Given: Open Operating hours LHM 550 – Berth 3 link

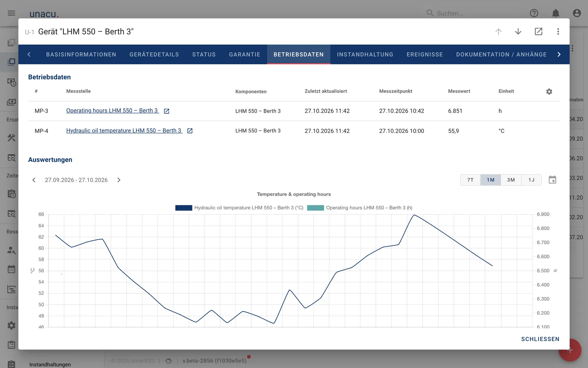Looking at the screenshot, I should click(112, 111).
